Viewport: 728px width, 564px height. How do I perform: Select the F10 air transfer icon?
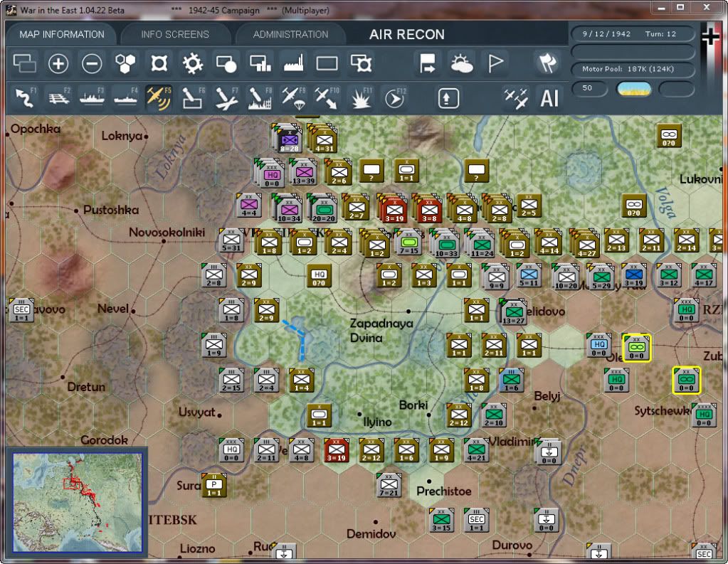pos(327,98)
